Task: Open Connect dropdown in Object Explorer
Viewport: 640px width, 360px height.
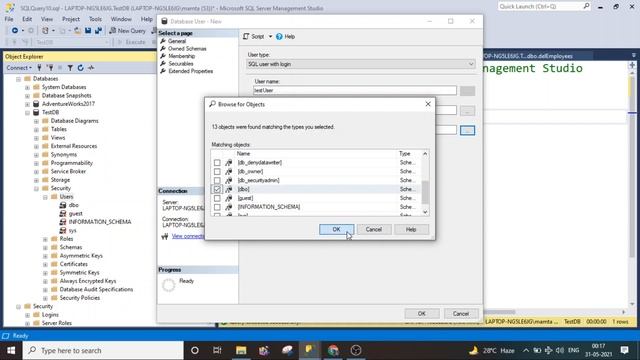Action: tap(19, 68)
